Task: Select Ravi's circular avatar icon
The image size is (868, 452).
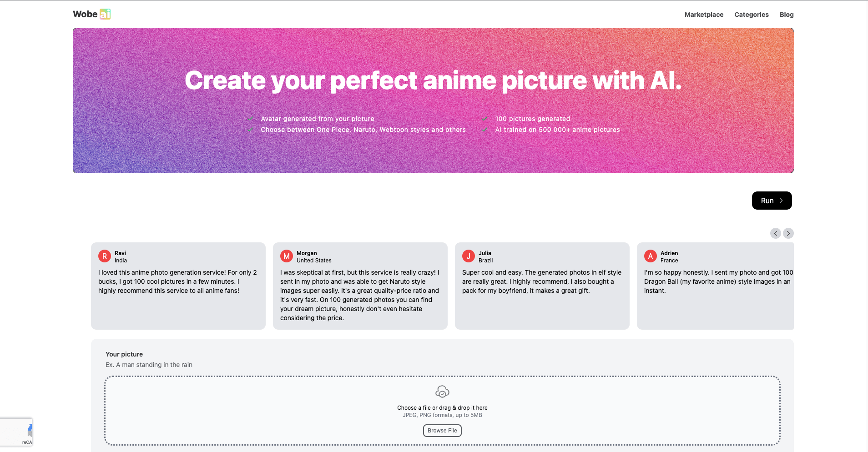Action: pos(104,256)
